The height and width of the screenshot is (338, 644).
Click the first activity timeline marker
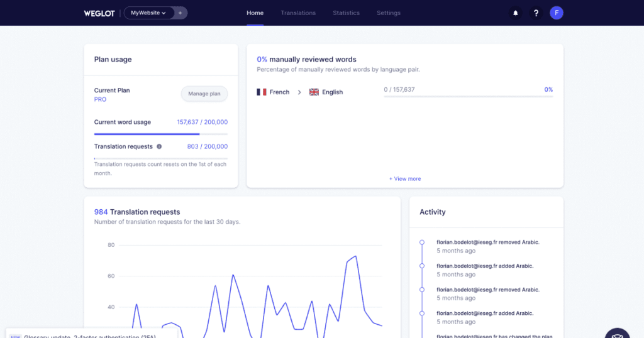[421, 242]
